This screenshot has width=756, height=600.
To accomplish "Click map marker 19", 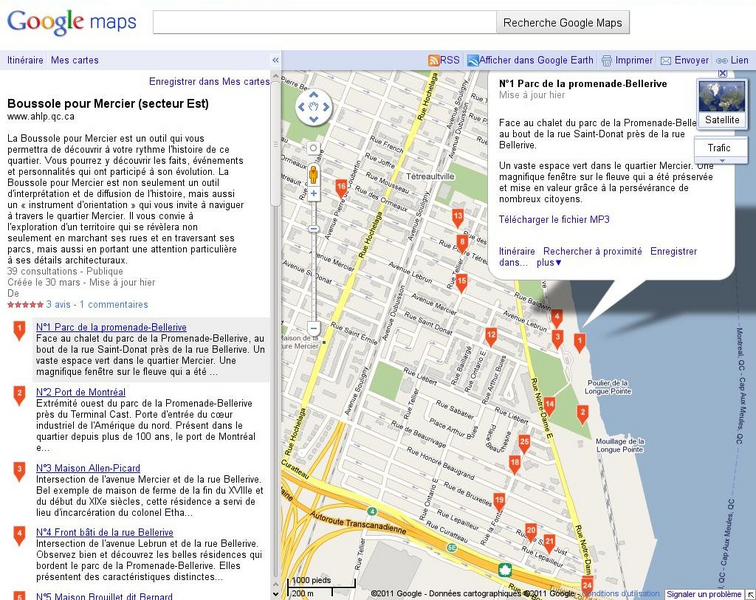I will click(x=499, y=503).
